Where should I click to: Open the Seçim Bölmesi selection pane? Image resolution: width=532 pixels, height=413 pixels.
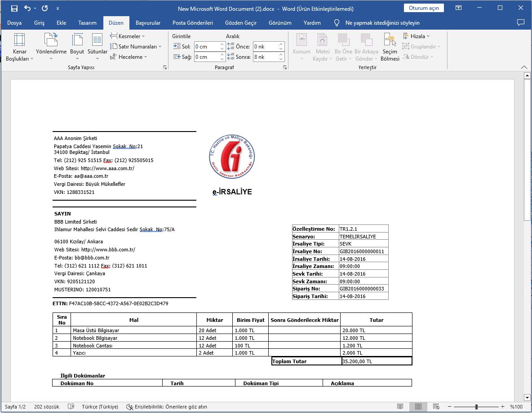(390, 47)
